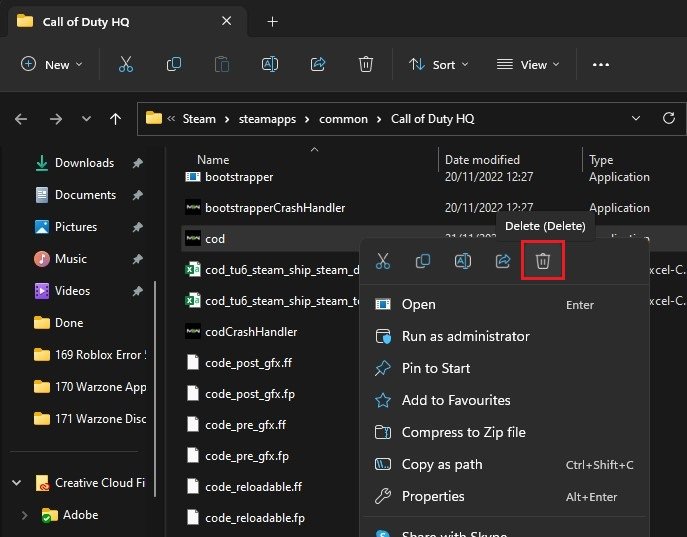This screenshot has height=537, width=687.
Task: Click the Delete trash icon in context menu
Action: pos(543,261)
